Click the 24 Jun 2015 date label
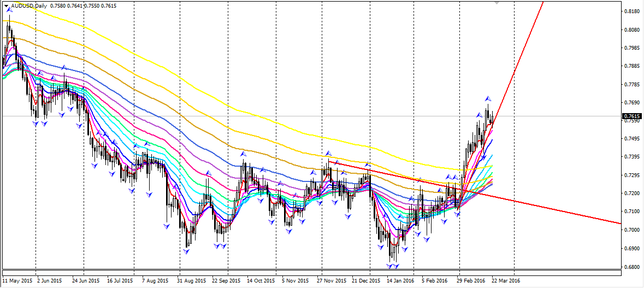The image size is (644, 288). [x=85, y=281]
